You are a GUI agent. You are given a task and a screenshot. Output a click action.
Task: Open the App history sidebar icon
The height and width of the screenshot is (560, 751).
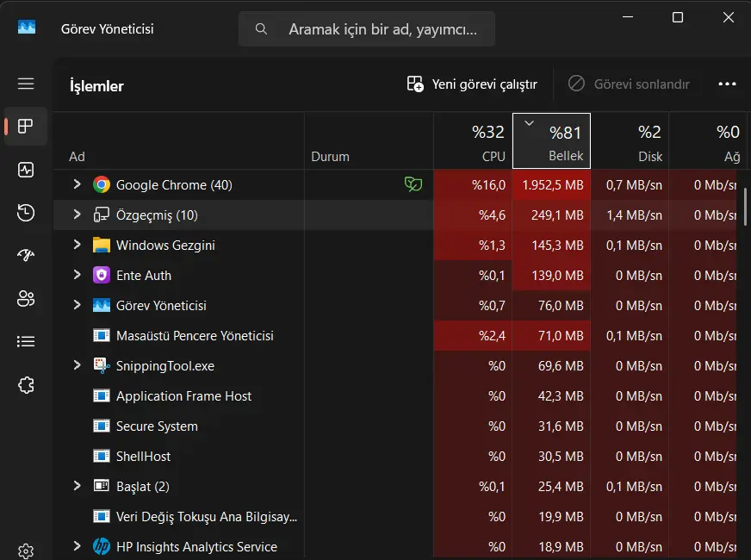(26, 213)
